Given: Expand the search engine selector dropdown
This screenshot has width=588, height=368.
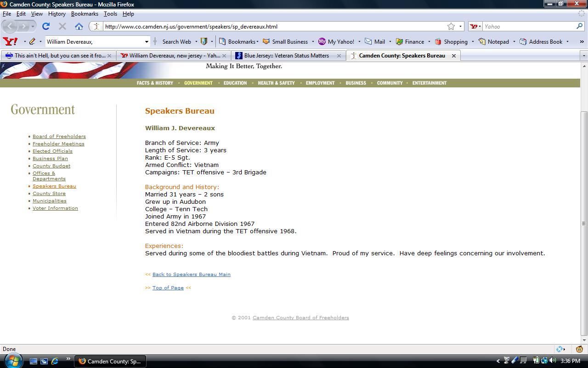Looking at the screenshot, I should point(476,26).
